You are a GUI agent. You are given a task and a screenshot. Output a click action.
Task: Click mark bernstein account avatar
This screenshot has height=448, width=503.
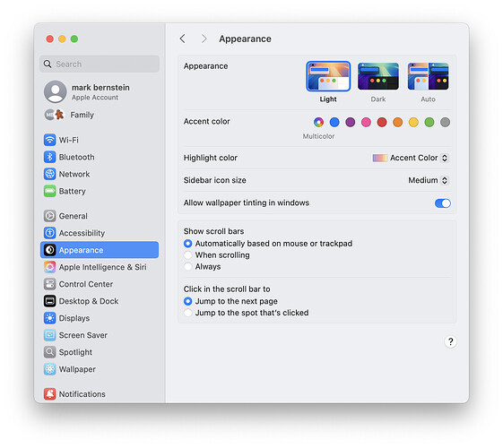click(x=56, y=91)
